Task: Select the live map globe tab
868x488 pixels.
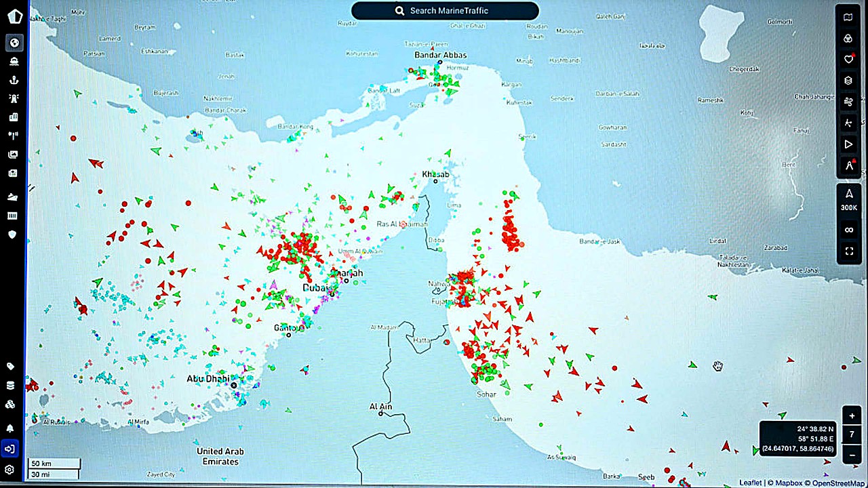Action: pyautogui.click(x=14, y=43)
